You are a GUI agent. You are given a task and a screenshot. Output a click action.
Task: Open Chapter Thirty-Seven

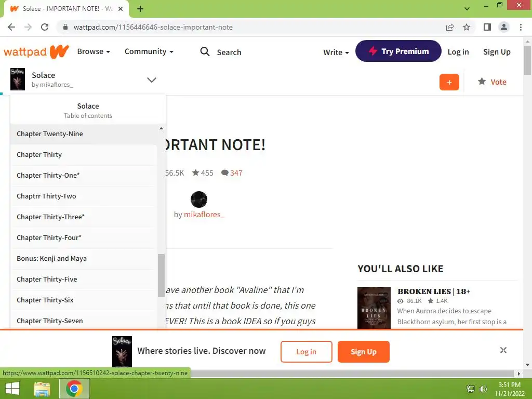pos(84,321)
